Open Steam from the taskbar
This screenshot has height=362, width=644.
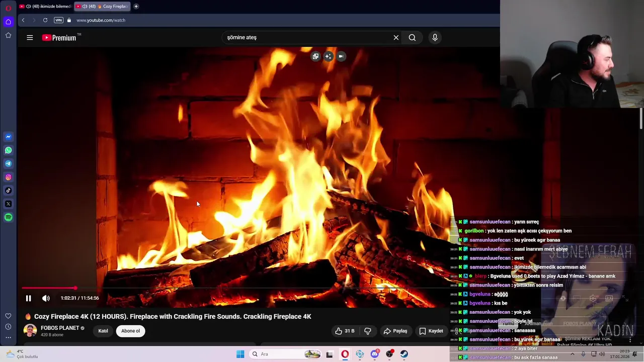point(404,354)
